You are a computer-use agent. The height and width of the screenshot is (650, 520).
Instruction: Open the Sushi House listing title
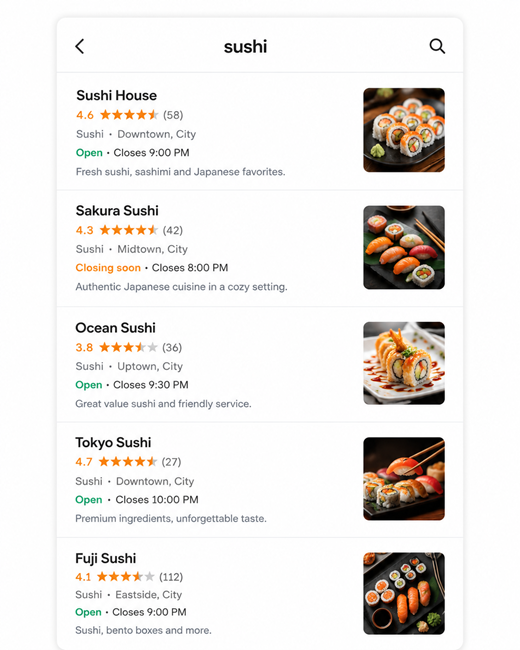[117, 95]
